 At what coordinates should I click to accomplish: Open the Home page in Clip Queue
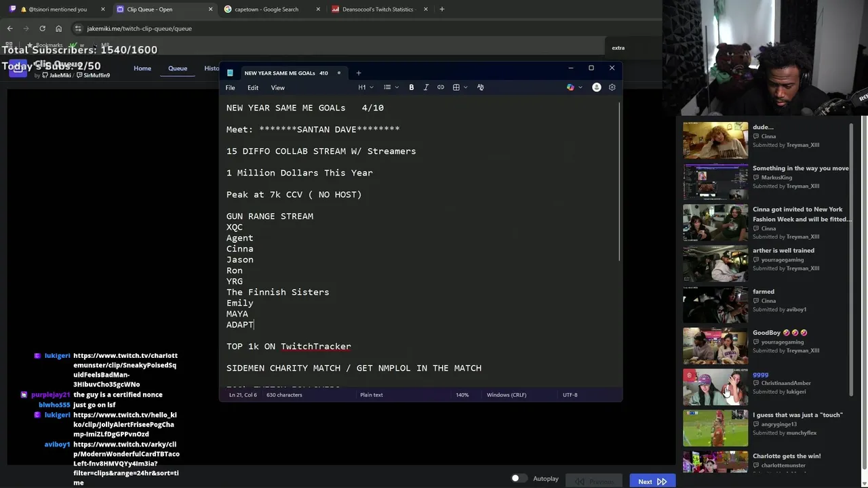point(142,68)
